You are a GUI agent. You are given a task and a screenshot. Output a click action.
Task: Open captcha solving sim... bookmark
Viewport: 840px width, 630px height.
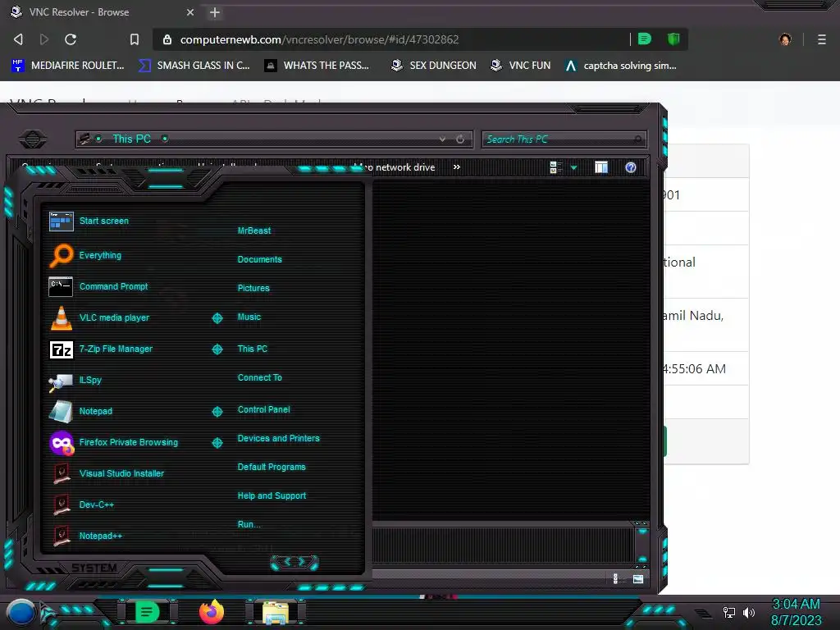(621, 66)
